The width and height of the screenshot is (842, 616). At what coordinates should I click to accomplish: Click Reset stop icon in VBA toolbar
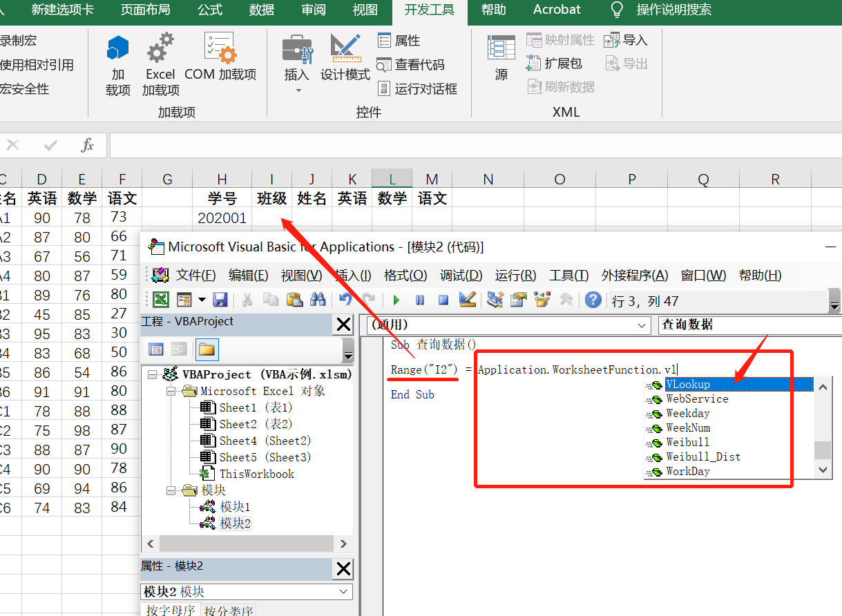coord(443,300)
